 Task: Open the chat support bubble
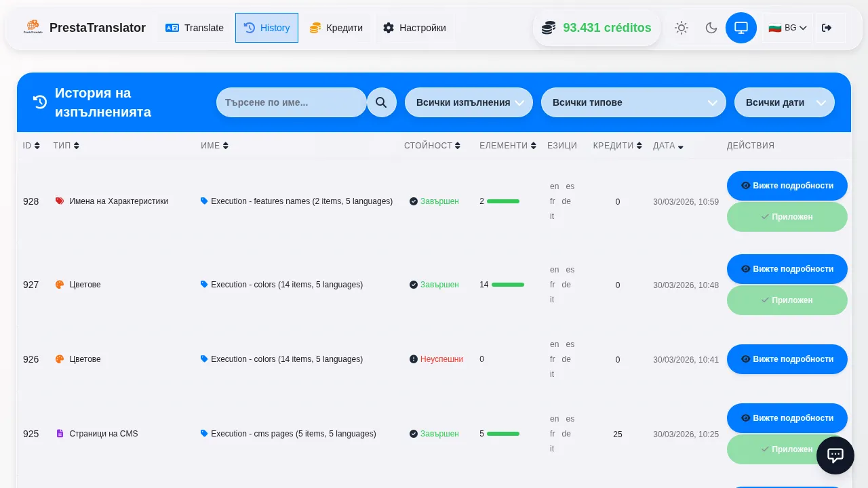pos(835,455)
